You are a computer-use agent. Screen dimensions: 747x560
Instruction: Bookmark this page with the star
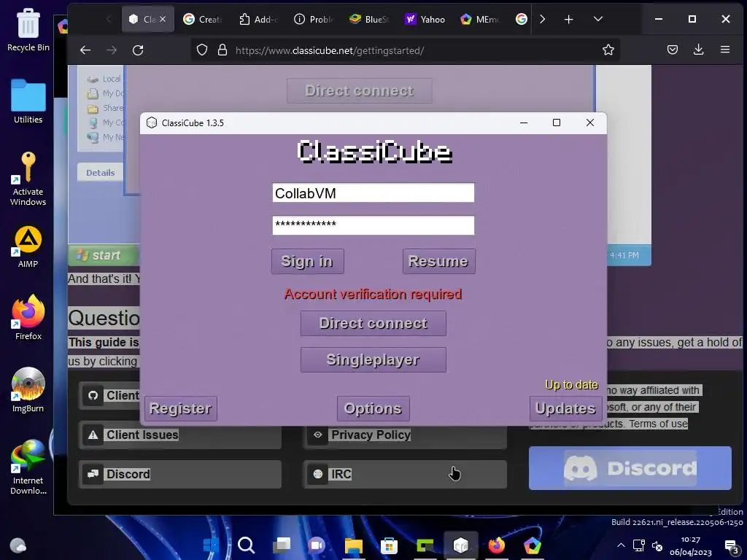(608, 50)
